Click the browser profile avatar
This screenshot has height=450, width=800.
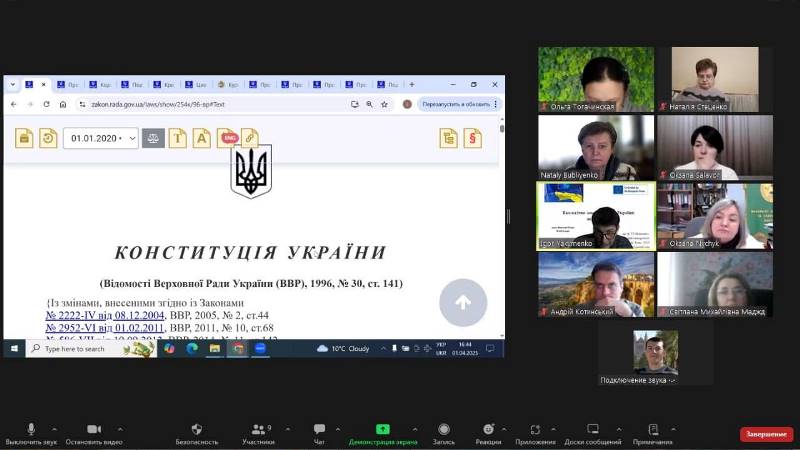point(407,104)
